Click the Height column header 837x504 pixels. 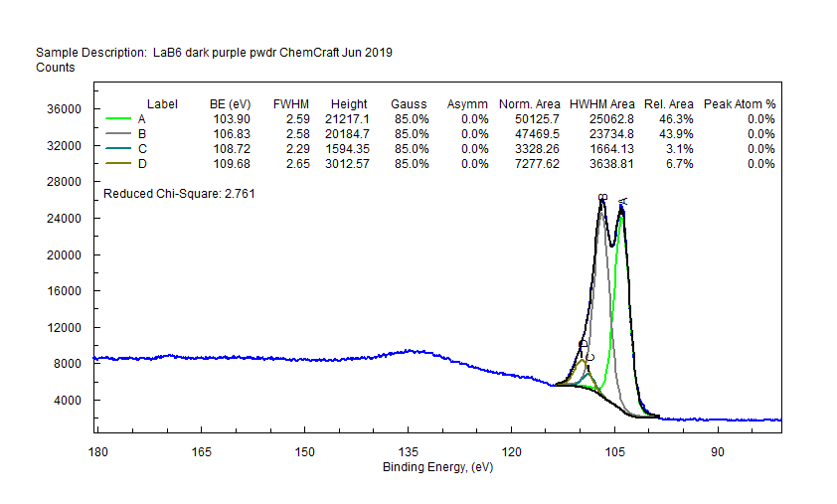(x=349, y=104)
